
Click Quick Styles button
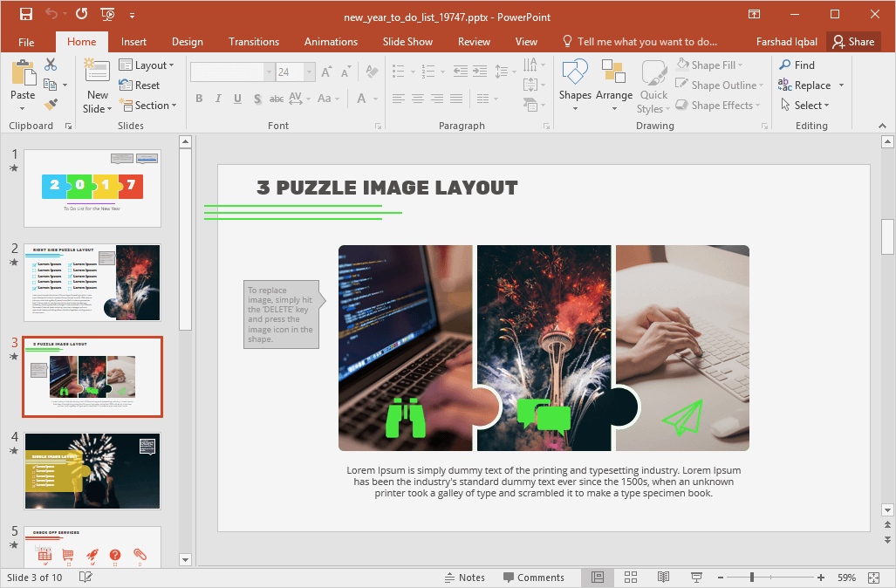[653, 85]
